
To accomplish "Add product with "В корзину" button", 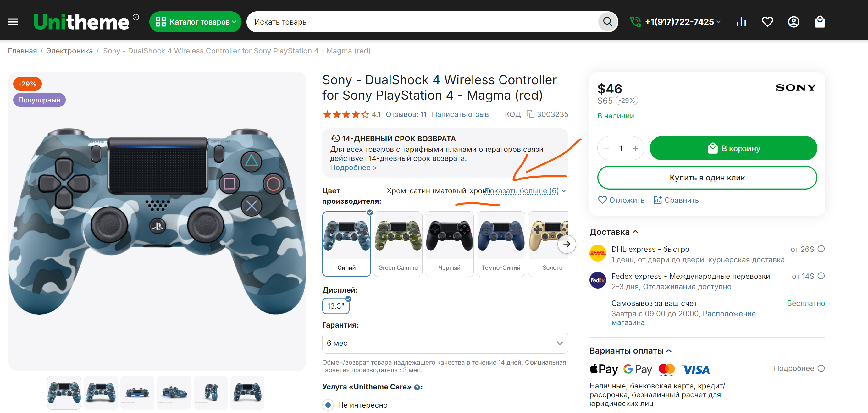I will pos(733,148).
